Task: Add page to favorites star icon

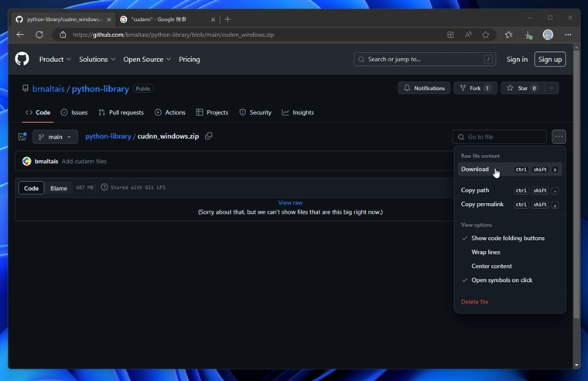Action: [x=486, y=35]
